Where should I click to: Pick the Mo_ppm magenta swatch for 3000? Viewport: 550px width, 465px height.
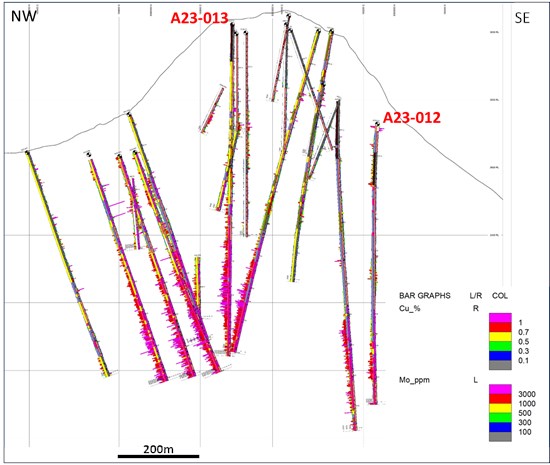click(x=500, y=389)
